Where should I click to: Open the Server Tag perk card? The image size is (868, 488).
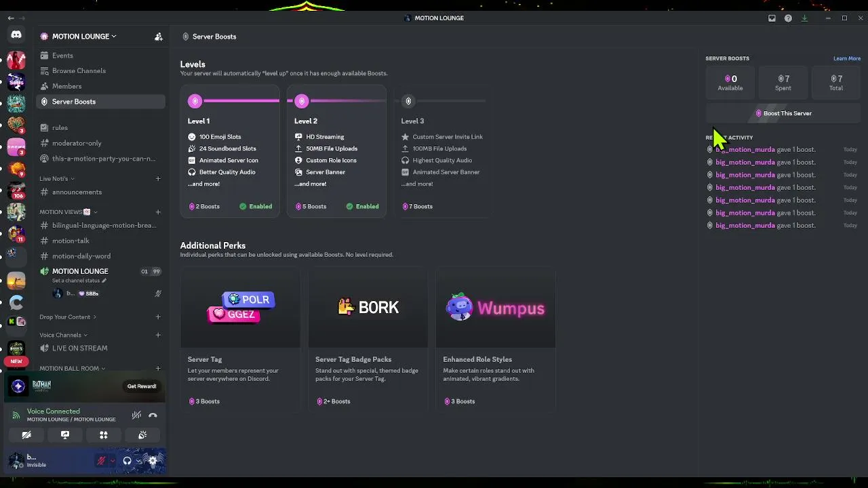240,340
